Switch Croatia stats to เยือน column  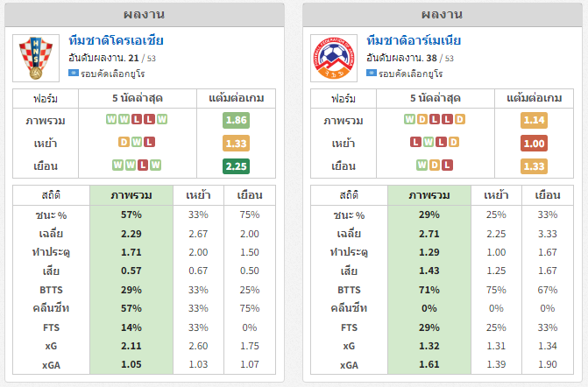pyautogui.click(x=250, y=195)
